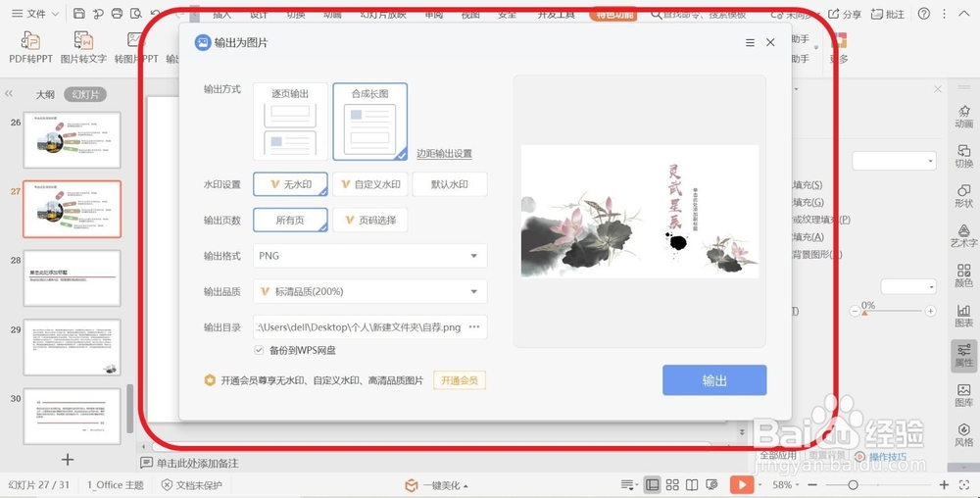Start slideshow with orange play button
The image size is (980, 498).
coord(742,484)
